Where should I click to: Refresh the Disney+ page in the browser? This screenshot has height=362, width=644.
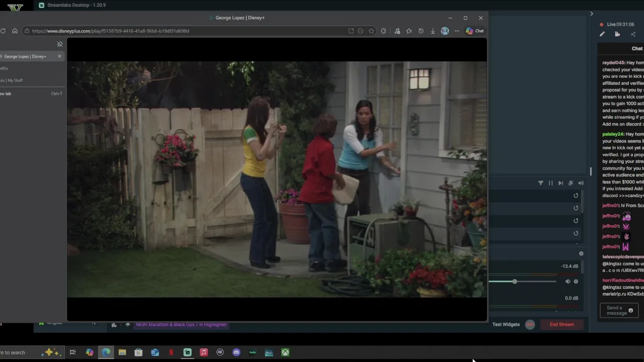click(3, 31)
